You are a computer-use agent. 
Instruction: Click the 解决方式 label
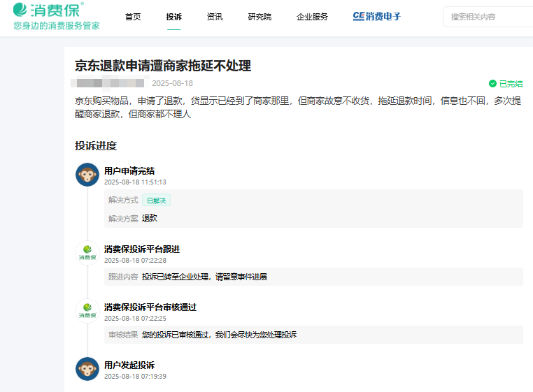click(123, 200)
